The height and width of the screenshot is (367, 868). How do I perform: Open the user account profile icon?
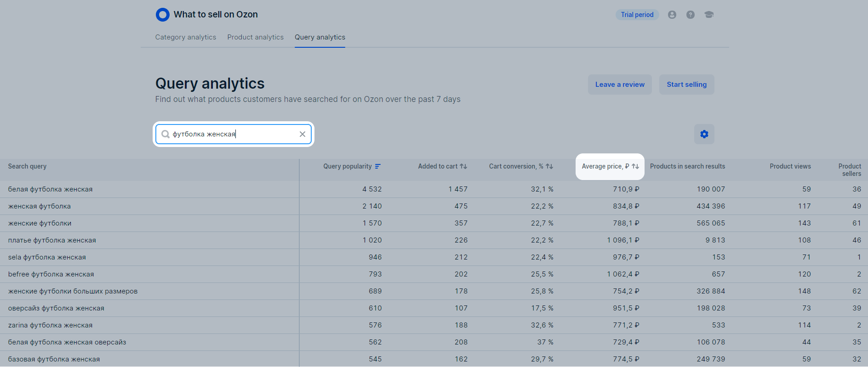(x=672, y=15)
